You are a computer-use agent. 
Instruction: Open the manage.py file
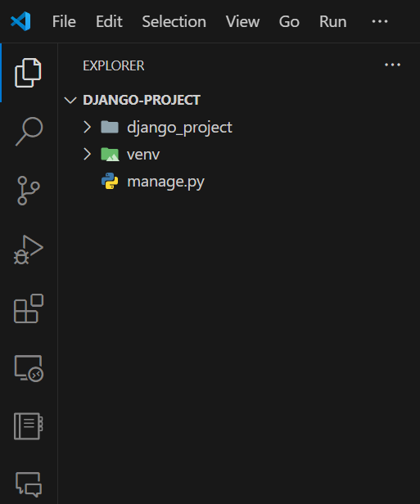click(x=165, y=182)
